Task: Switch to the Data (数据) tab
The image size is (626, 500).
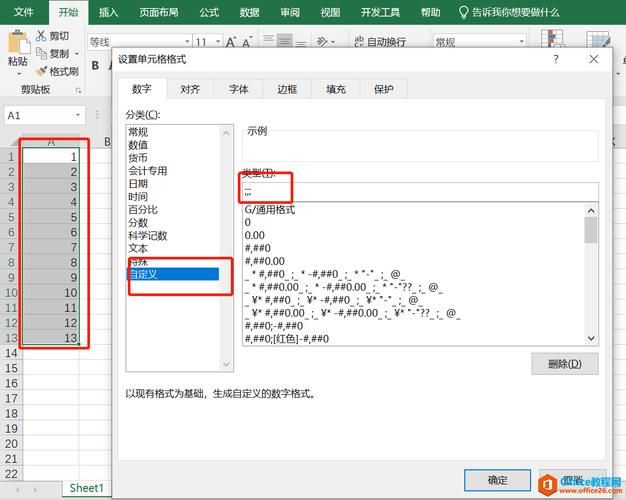Action: pyautogui.click(x=250, y=12)
